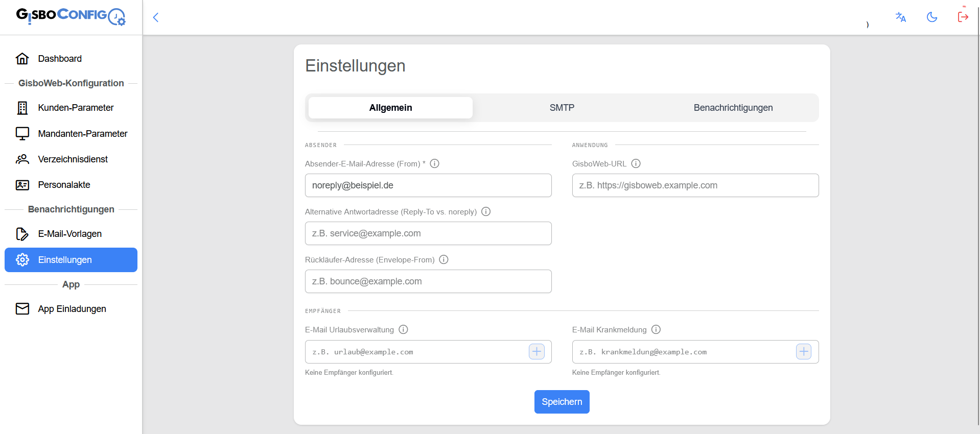The image size is (980, 434).
Task: Open the language translation icon
Action: [x=901, y=17]
